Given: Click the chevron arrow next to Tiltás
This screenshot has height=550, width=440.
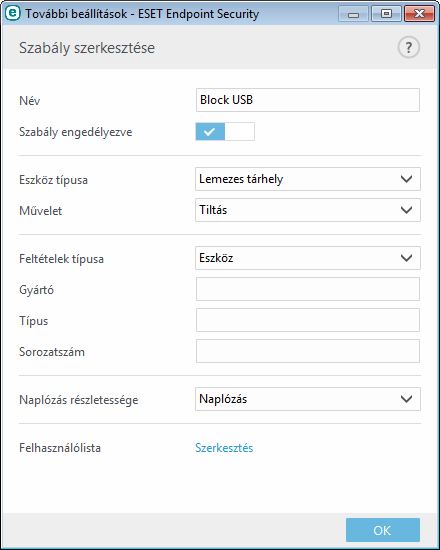Looking at the screenshot, I should (406, 210).
